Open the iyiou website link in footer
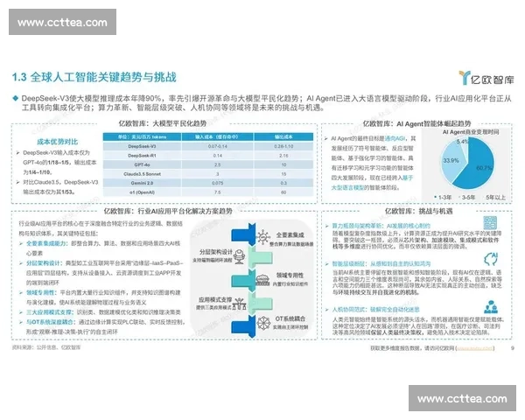The image size is (525, 420). pos(475,348)
